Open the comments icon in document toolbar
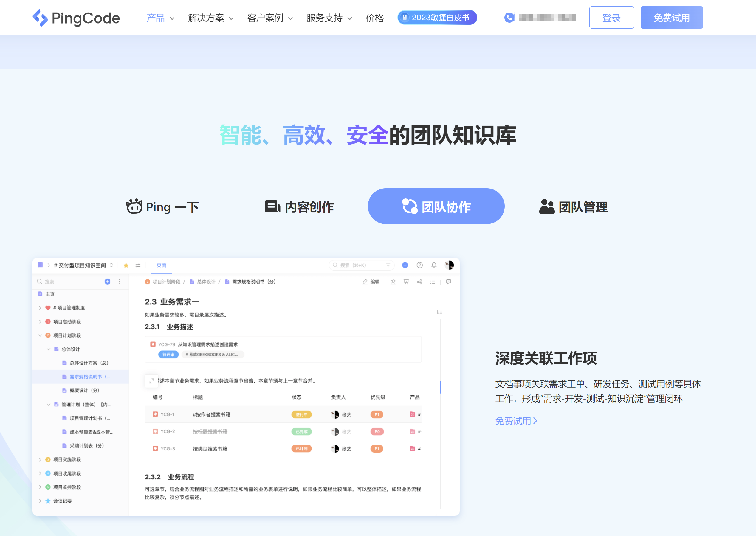This screenshot has height=536, width=756. [449, 282]
